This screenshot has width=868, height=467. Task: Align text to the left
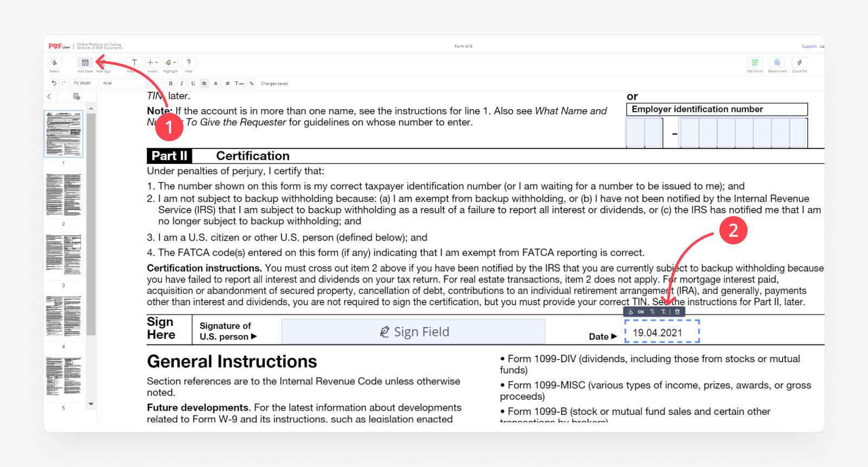pyautogui.click(x=205, y=83)
